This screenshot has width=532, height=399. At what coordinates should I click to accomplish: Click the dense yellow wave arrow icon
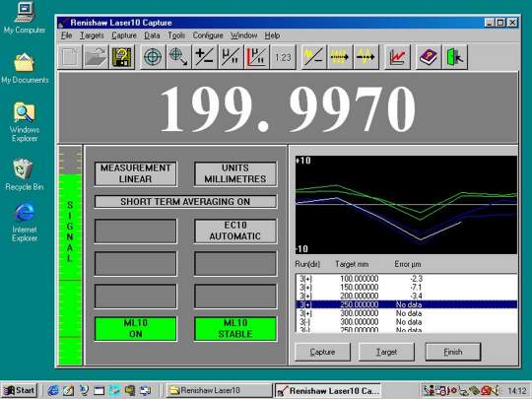click(x=340, y=57)
